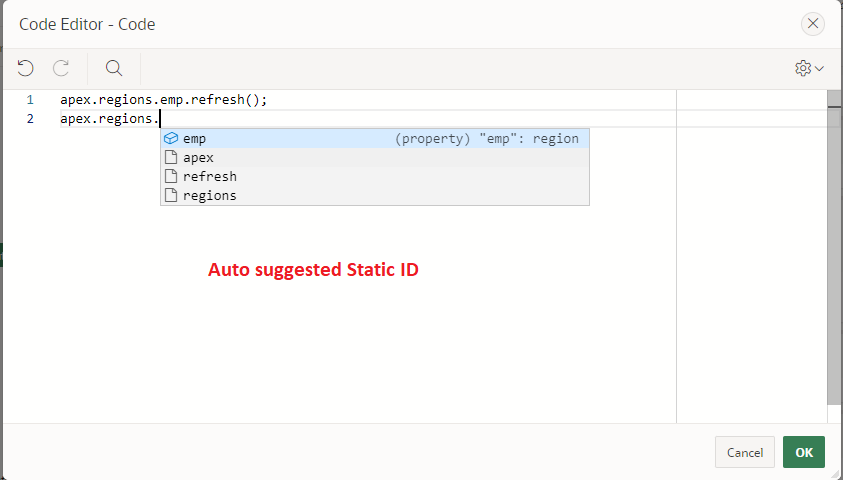
Task: Click the apex.regions.emp.refresh(); code line
Action: (x=164, y=100)
